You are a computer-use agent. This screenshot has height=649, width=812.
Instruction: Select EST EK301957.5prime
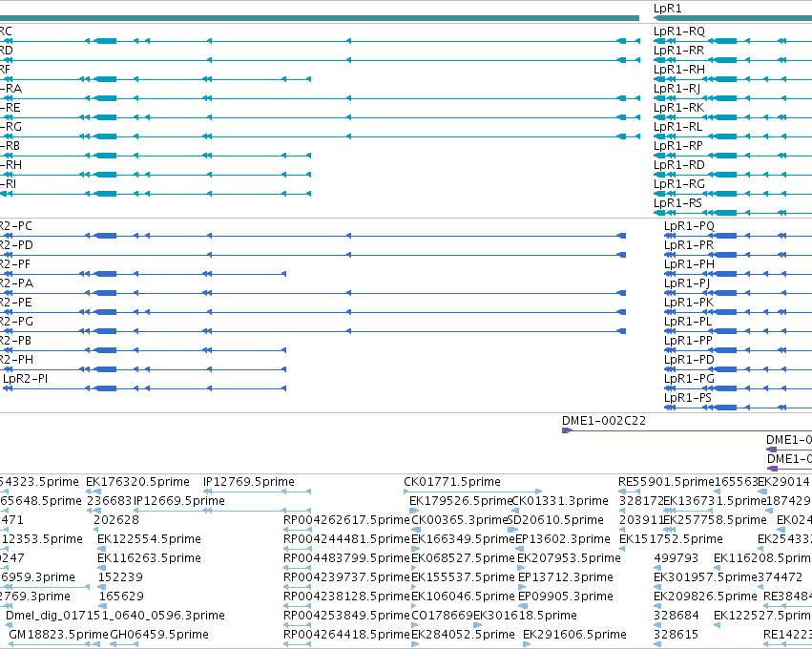705,577
